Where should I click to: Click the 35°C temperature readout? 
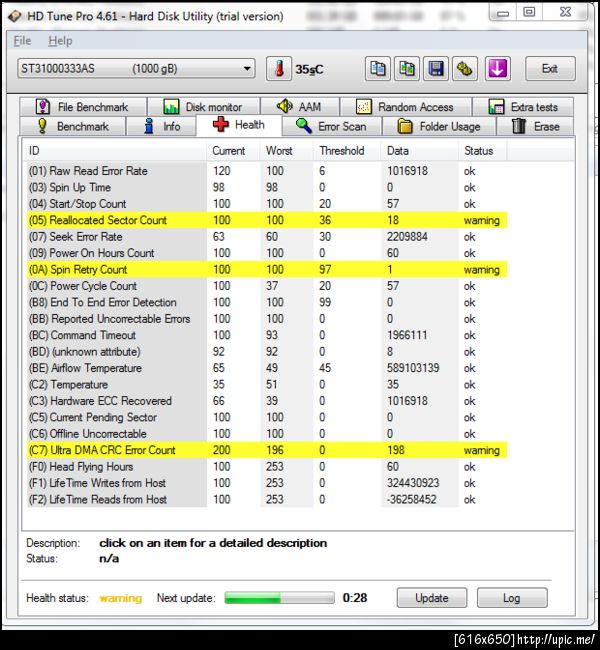point(309,69)
